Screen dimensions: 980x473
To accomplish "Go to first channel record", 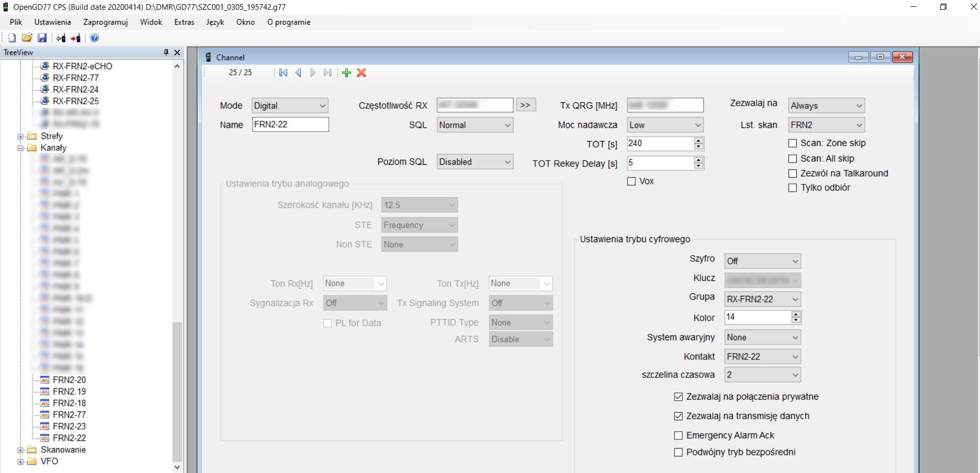I will point(283,73).
